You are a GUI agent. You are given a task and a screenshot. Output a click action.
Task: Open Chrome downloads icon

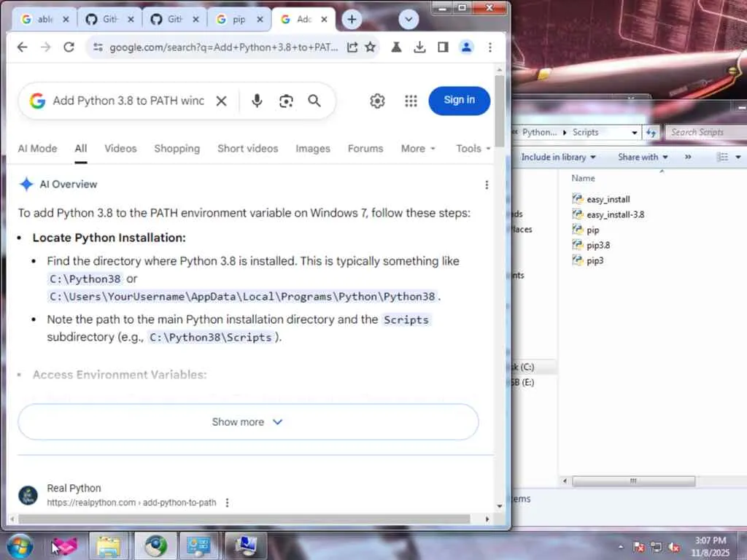pos(419,47)
